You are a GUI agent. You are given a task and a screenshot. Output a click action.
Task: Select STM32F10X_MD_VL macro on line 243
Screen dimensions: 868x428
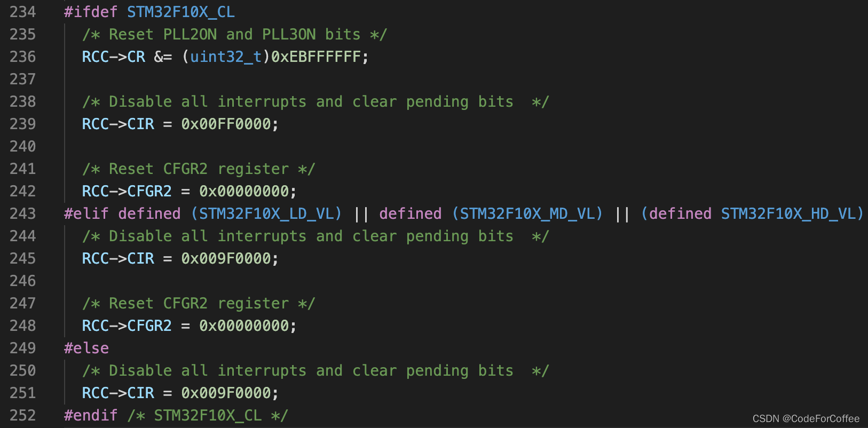(x=527, y=213)
